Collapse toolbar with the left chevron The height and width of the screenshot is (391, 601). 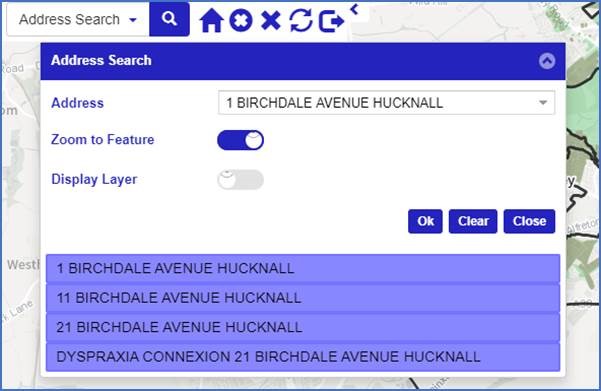[355, 9]
